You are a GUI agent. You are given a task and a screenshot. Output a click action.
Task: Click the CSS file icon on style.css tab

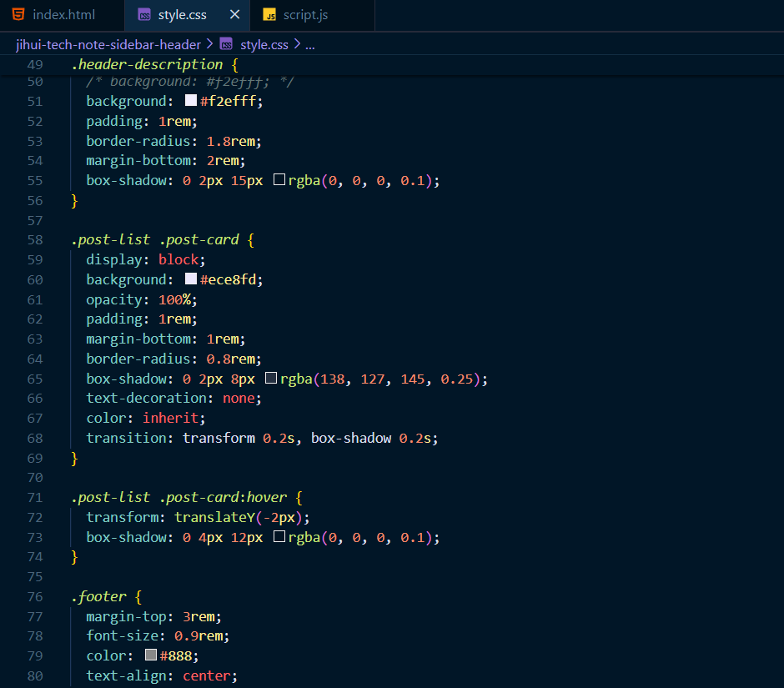point(144,15)
